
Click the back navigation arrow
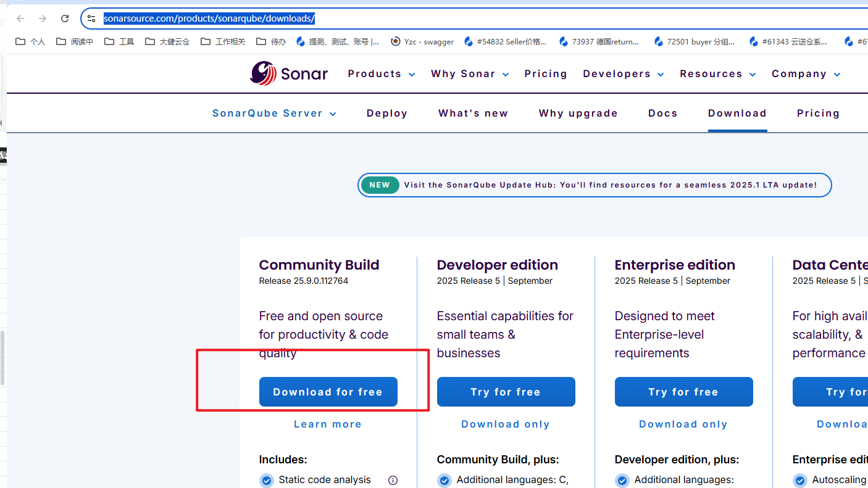[20, 18]
